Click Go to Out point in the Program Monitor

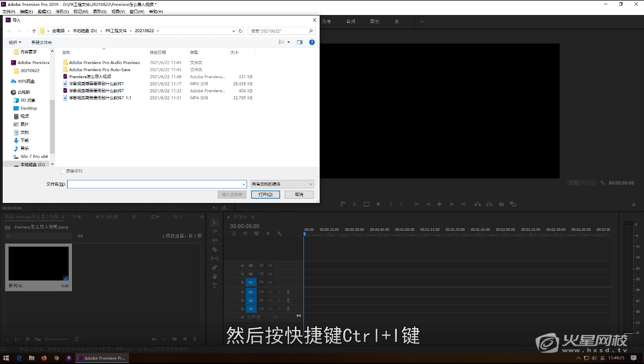coord(463,205)
